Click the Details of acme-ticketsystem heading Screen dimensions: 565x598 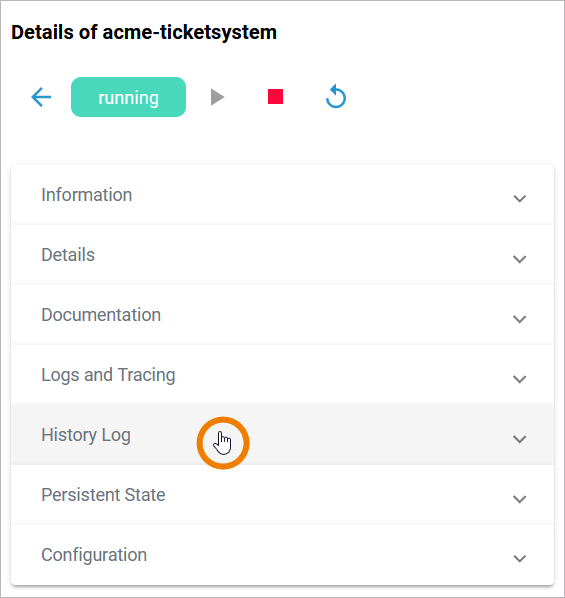pyautogui.click(x=144, y=32)
